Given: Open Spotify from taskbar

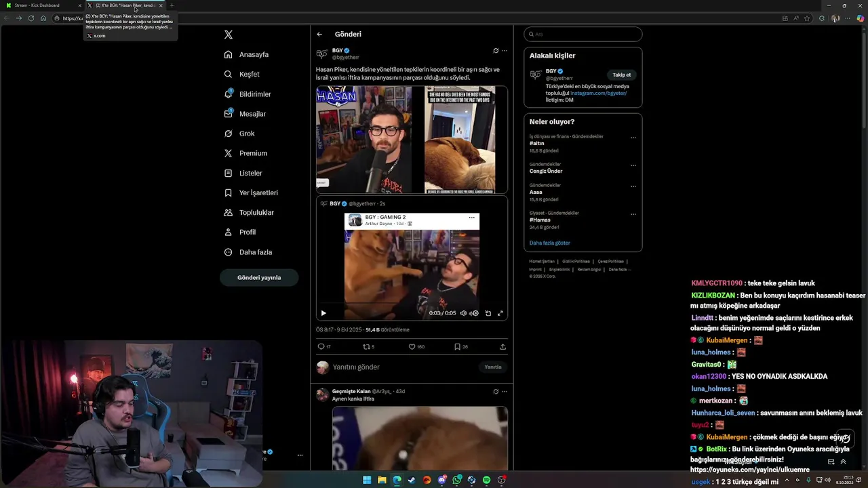Looking at the screenshot, I should coord(486,480).
